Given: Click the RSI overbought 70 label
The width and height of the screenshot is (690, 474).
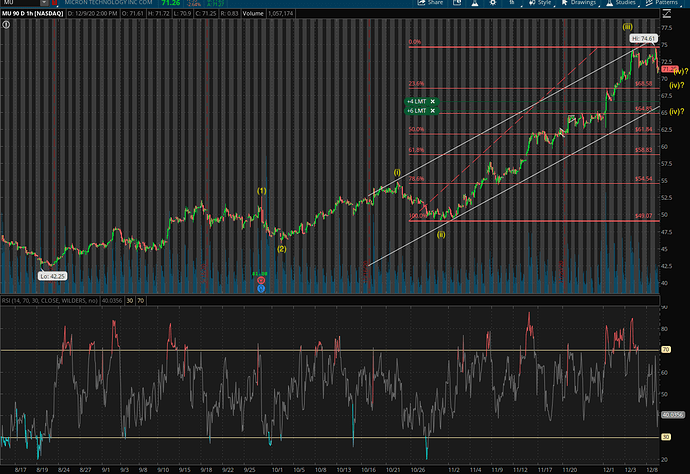Looking at the screenshot, I should pos(140,301).
